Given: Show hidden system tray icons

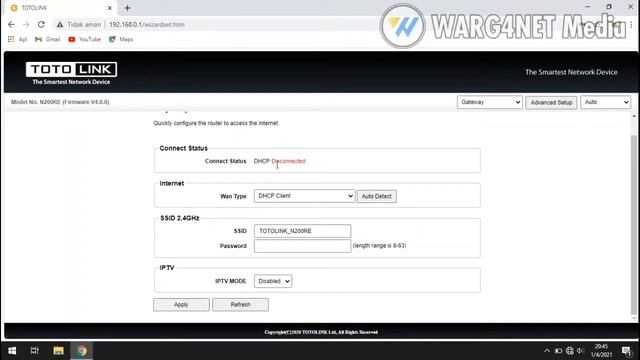Looking at the screenshot, I should click(547, 351).
